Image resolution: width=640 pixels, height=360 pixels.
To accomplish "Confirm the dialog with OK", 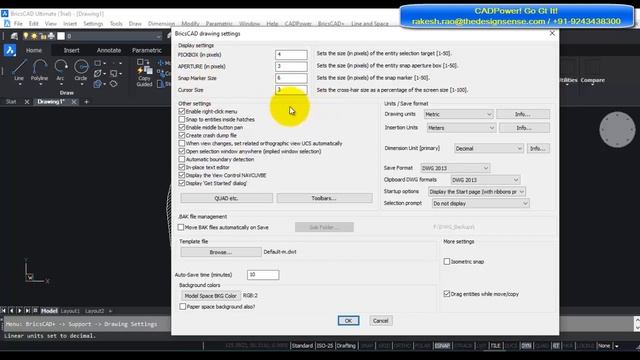I will coord(349,321).
